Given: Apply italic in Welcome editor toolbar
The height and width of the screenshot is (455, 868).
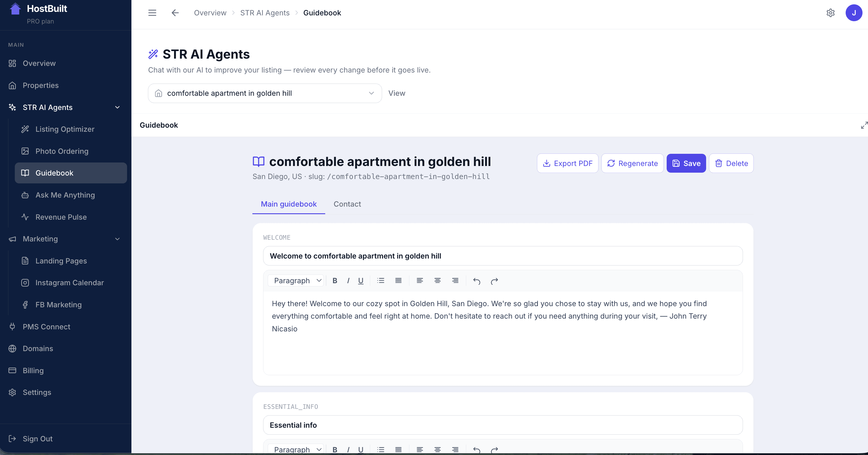Looking at the screenshot, I should [348, 280].
